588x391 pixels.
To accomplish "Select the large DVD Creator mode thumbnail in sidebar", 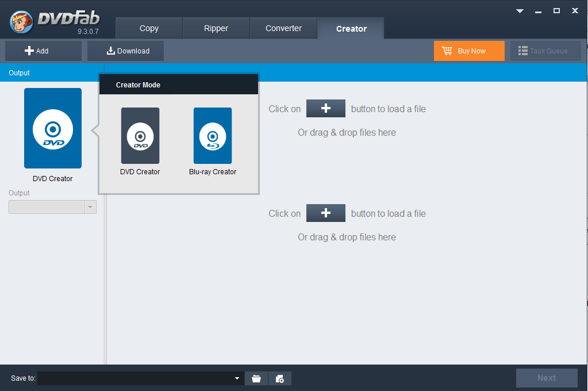I will pyautogui.click(x=53, y=128).
